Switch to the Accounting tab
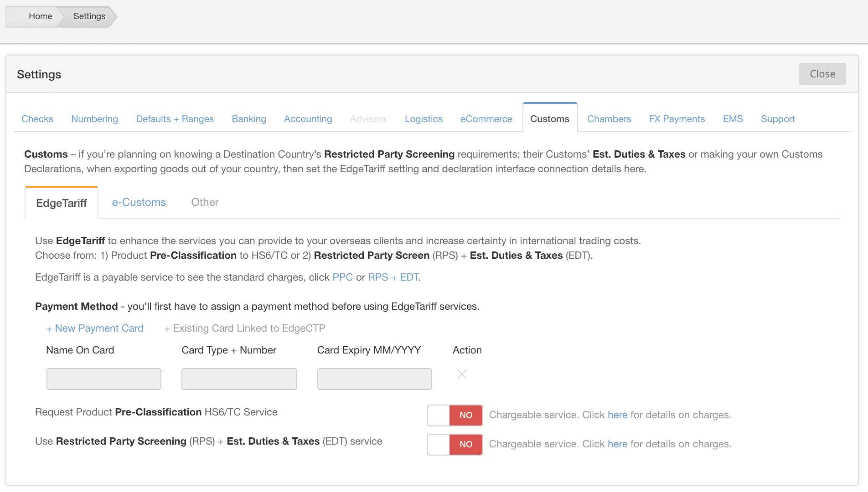This screenshot has width=868, height=492. click(308, 119)
